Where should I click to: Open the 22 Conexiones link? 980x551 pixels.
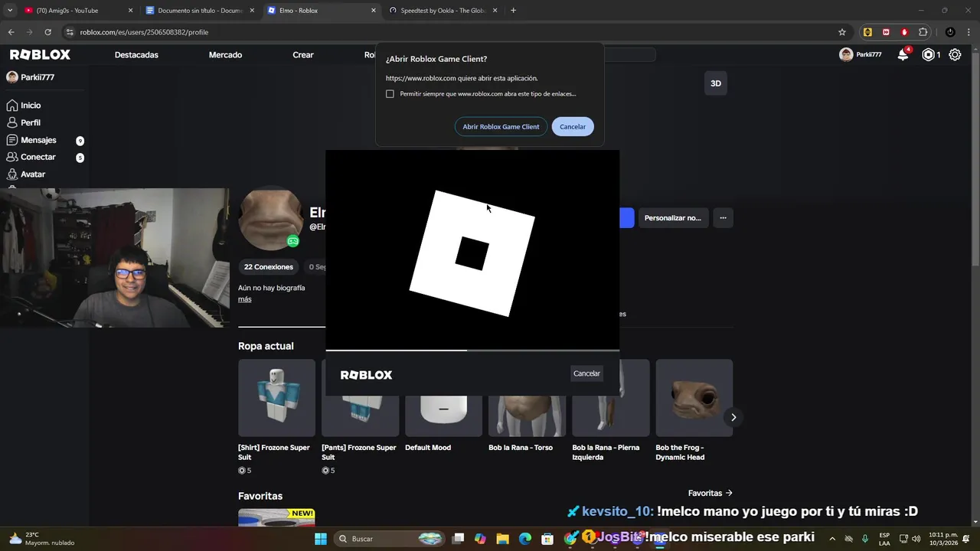269,267
